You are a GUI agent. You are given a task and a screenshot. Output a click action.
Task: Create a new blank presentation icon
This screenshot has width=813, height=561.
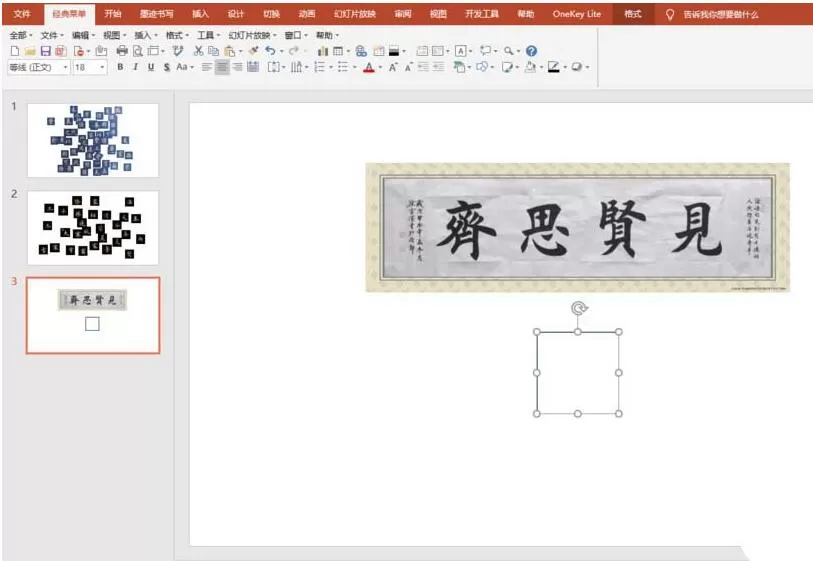point(15,51)
